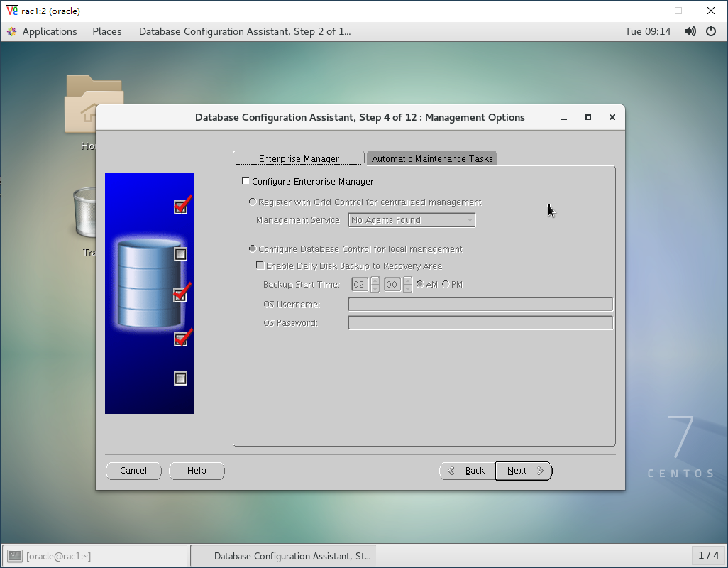Screen dimensions: 728x568
Task: Minimize the Database Configuration Assistant dialog
Action: click(x=564, y=118)
